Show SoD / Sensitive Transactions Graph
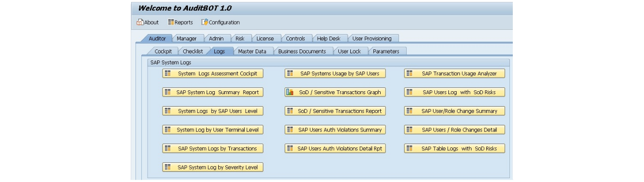This screenshot has width=644, height=182. coord(335,92)
